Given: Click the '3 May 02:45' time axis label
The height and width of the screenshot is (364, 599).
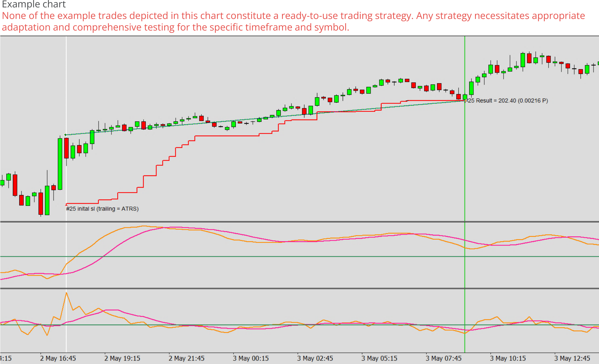Looking at the screenshot, I should (315, 358).
